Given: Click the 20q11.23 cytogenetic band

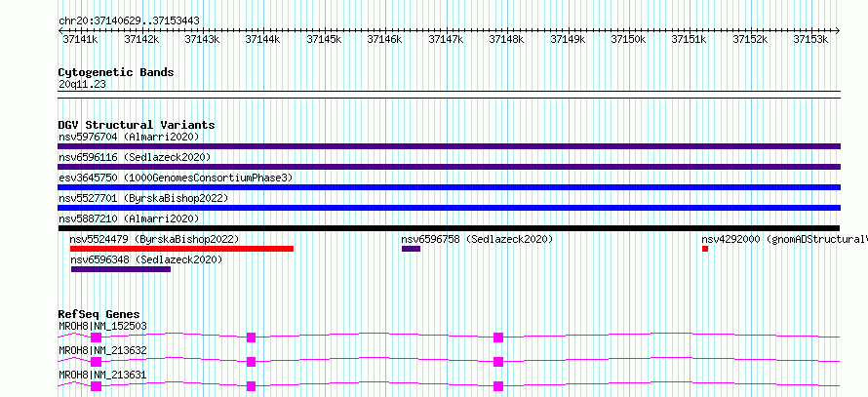Looking at the screenshot, I should pyautogui.click(x=449, y=92).
